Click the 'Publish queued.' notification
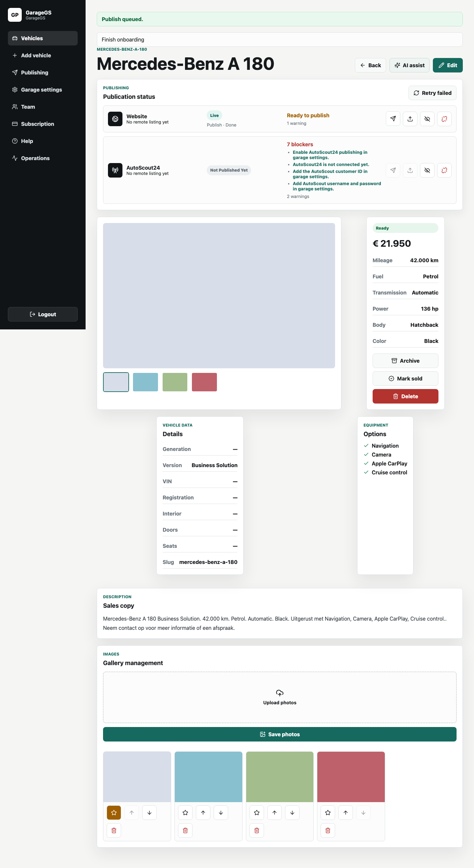474x868 pixels. 280,19
